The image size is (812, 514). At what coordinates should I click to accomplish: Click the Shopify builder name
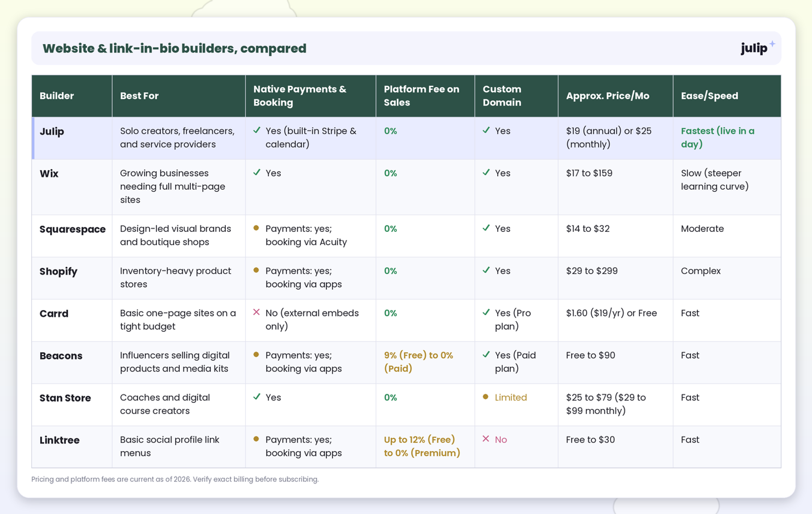[x=58, y=271]
